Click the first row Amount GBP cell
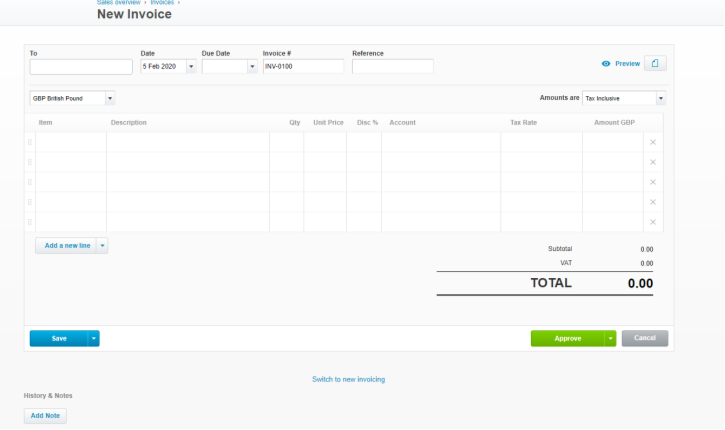 [x=613, y=142]
